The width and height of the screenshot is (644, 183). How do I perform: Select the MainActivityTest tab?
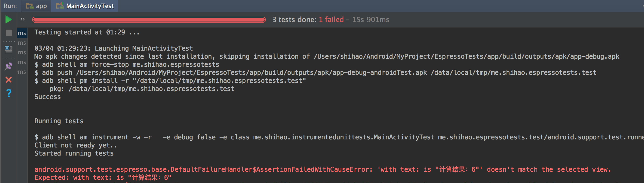[85, 6]
